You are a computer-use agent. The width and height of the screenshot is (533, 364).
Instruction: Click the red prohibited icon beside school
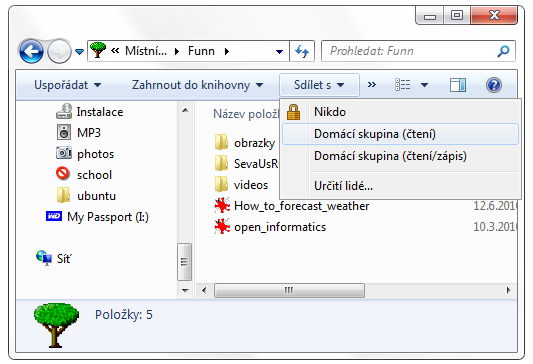[63, 173]
